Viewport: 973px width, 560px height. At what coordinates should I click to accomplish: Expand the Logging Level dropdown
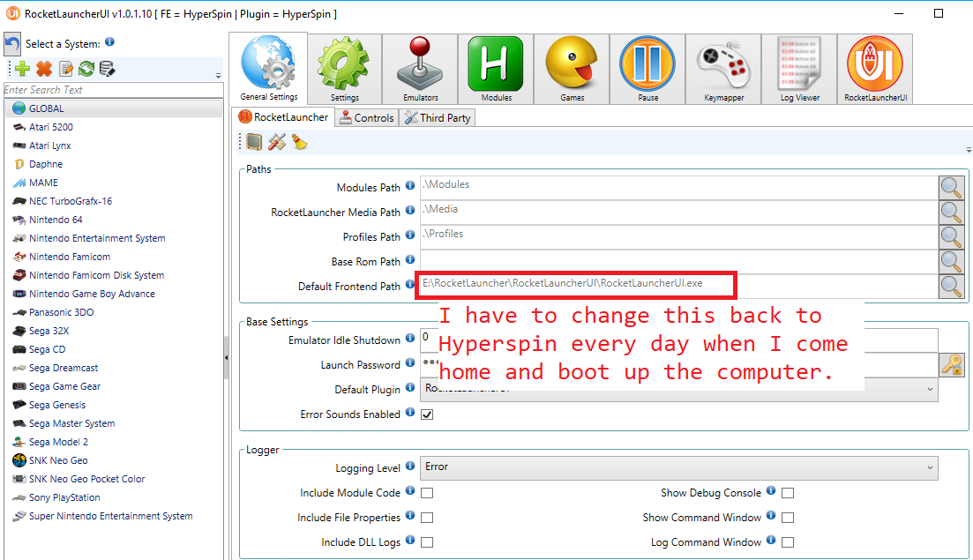click(931, 467)
